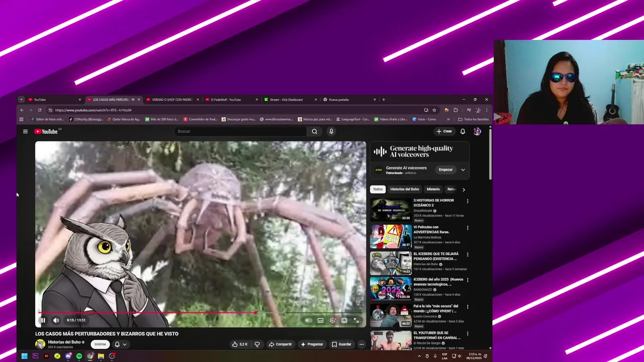Open Spotify from the taskbar
The height and width of the screenshot is (362, 644).
click(x=79, y=356)
